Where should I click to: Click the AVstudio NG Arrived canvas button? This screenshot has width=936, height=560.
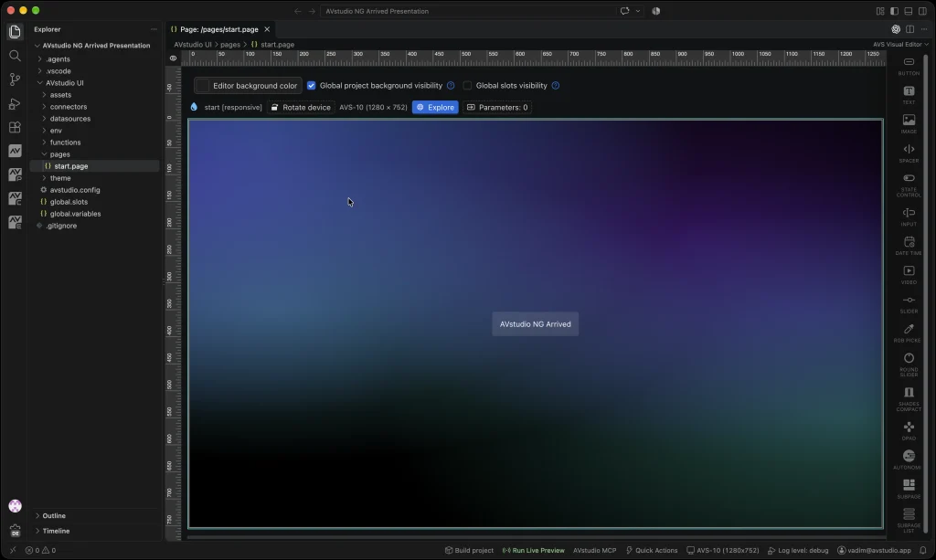click(x=535, y=323)
